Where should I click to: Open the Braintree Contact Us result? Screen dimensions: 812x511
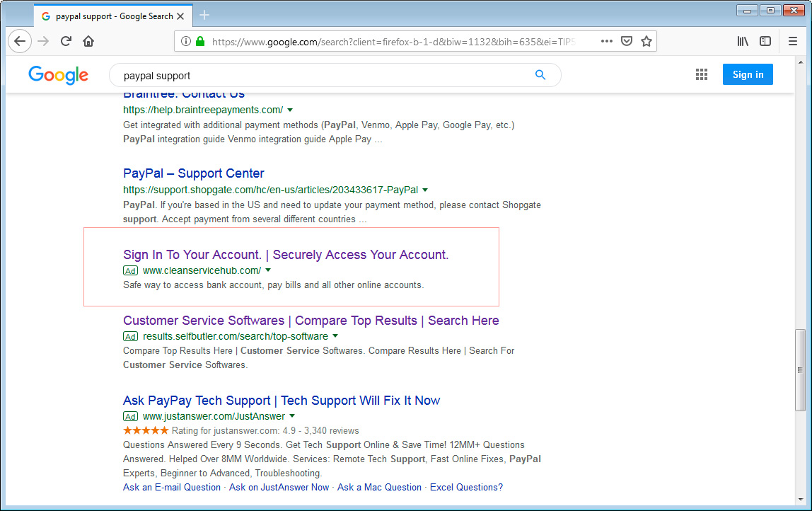pos(184,95)
